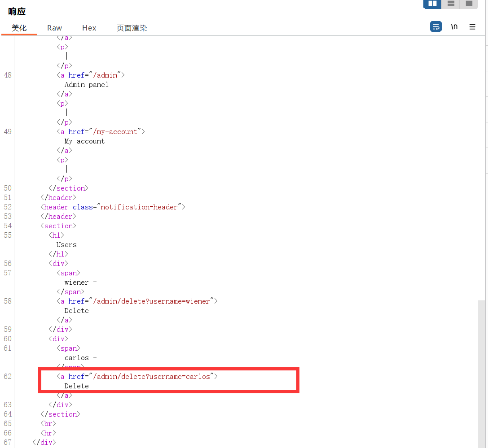
Task: Select the 美化 pretty tab
Action: [19, 28]
